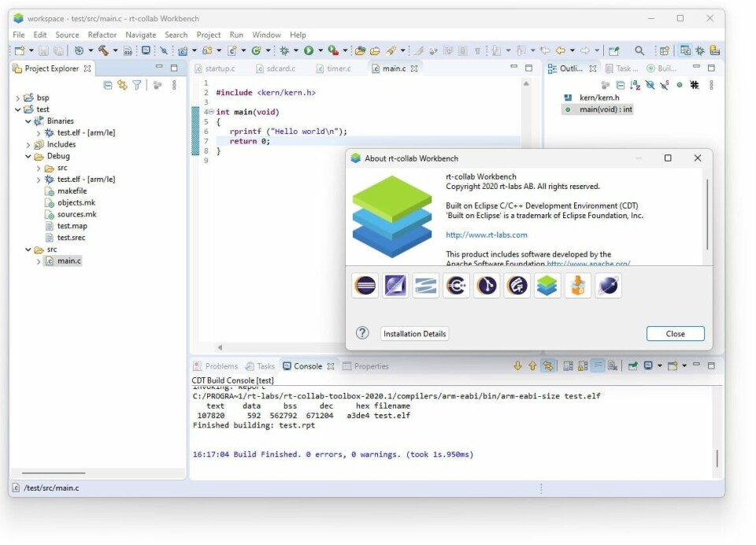Open the help question mark in About dialog

362,333
